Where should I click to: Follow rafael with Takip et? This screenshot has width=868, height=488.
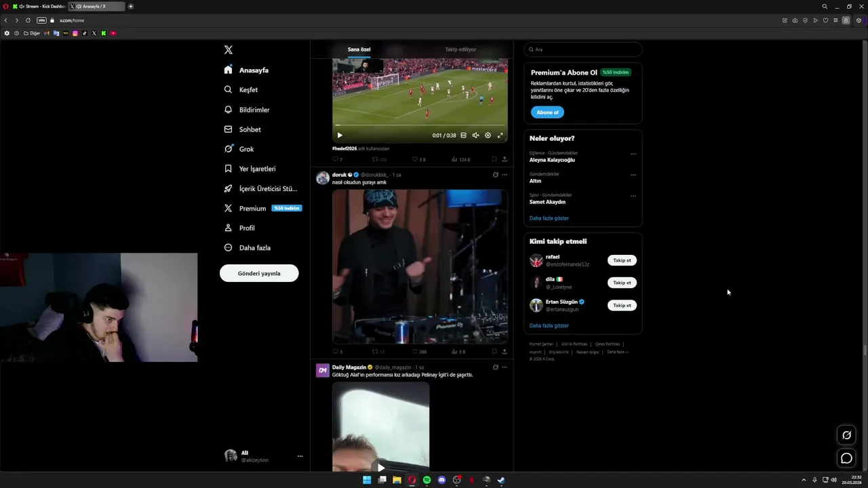pyautogui.click(x=622, y=260)
